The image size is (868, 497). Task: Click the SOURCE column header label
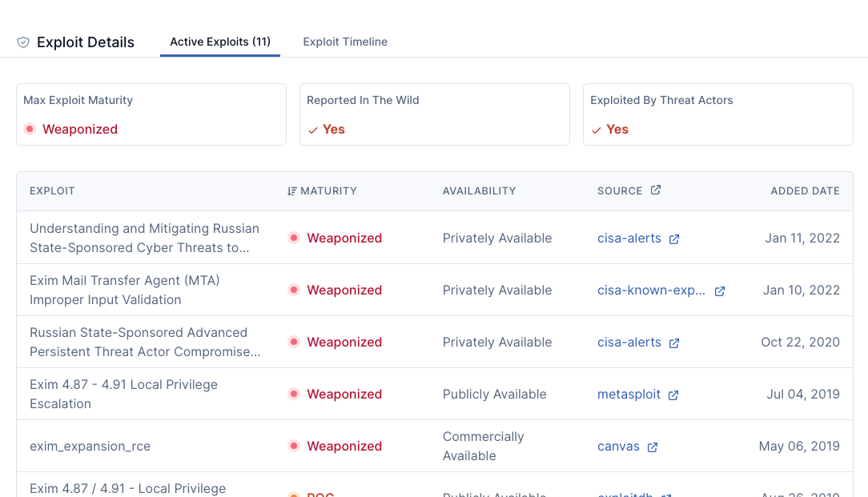pos(620,191)
